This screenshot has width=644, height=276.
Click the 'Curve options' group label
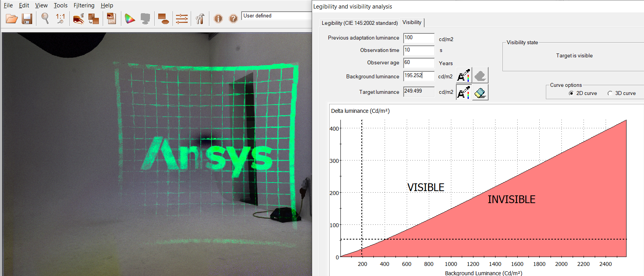(566, 85)
